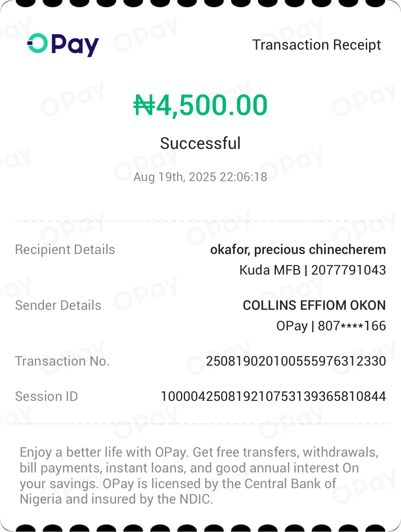Image resolution: width=401 pixels, height=532 pixels.
Task: Click the Transaction No. label
Action: pyautogui.click(x=62, y=361)
